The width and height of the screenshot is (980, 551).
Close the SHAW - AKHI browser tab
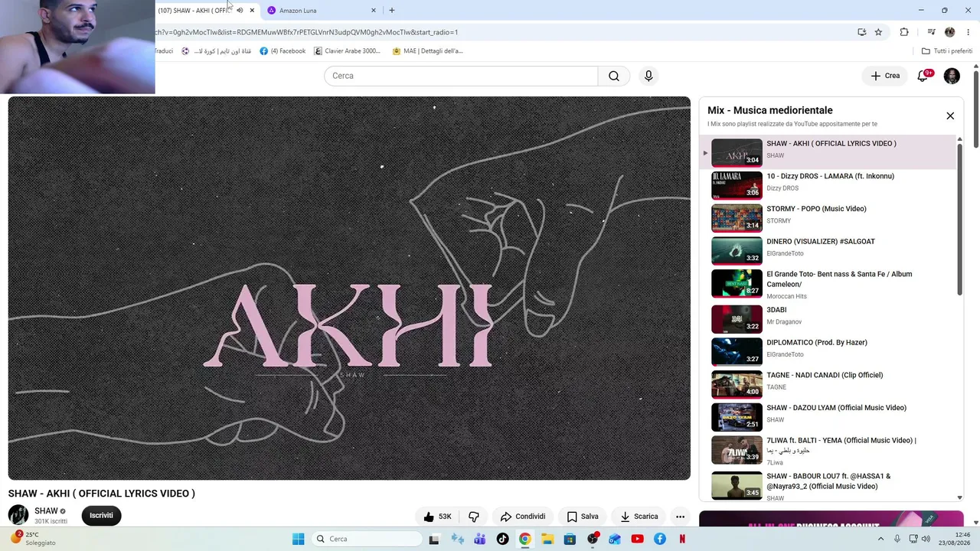(x=252, y=11)
